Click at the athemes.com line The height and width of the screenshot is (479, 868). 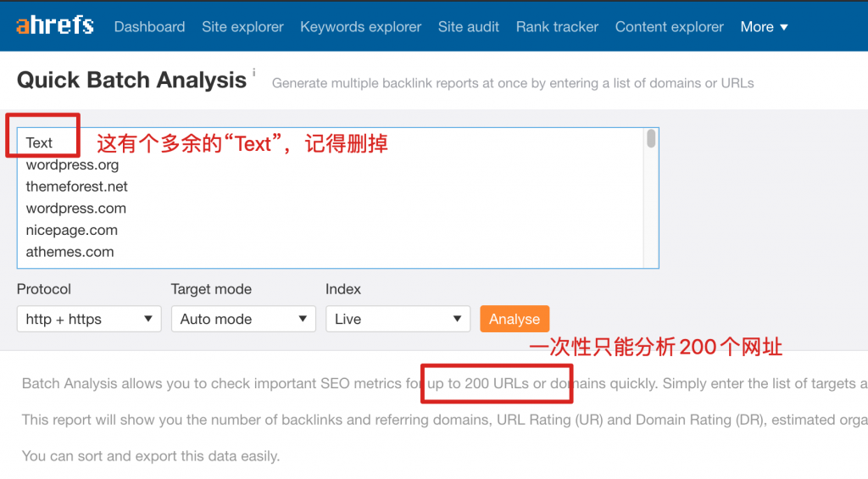(x=70, y=252)
